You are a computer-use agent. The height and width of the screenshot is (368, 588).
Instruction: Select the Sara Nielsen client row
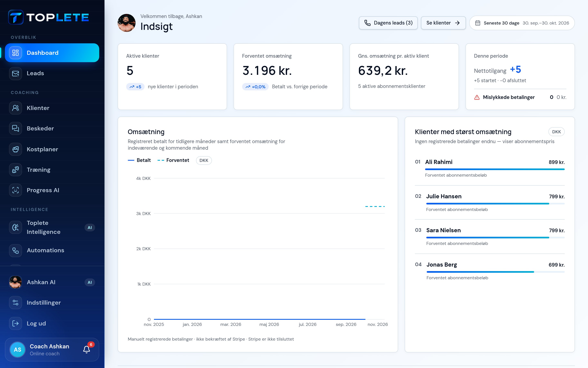pyautogui.click(x=490, y=237)
